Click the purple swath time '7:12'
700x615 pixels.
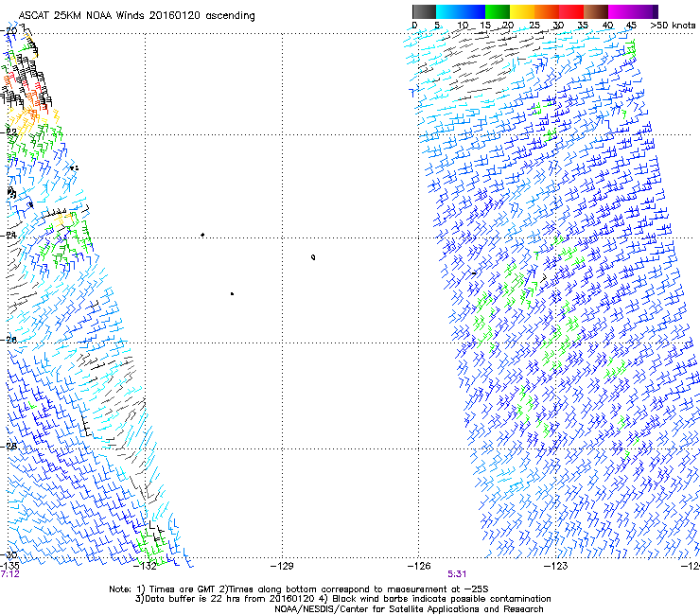[x=9, y=574]
